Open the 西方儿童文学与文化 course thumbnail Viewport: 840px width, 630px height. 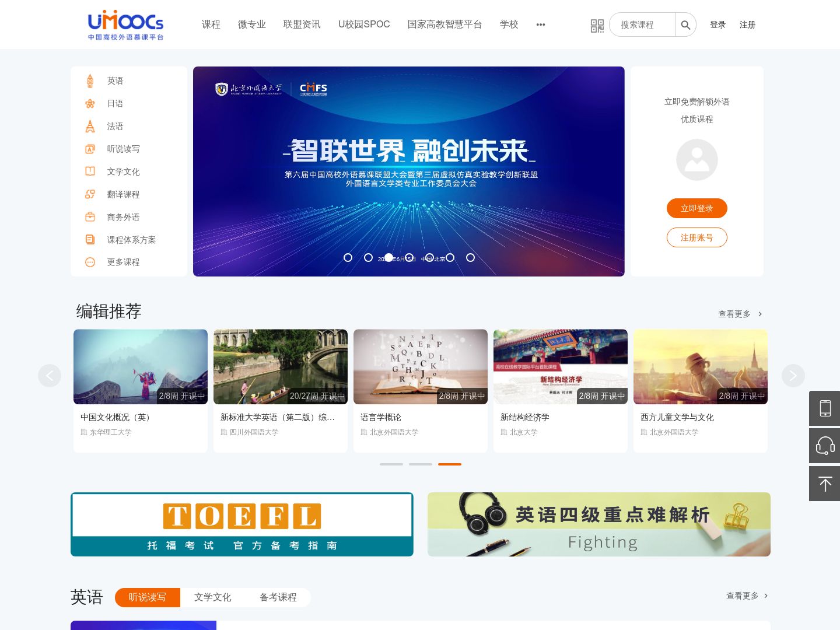(x=701, y=367)
